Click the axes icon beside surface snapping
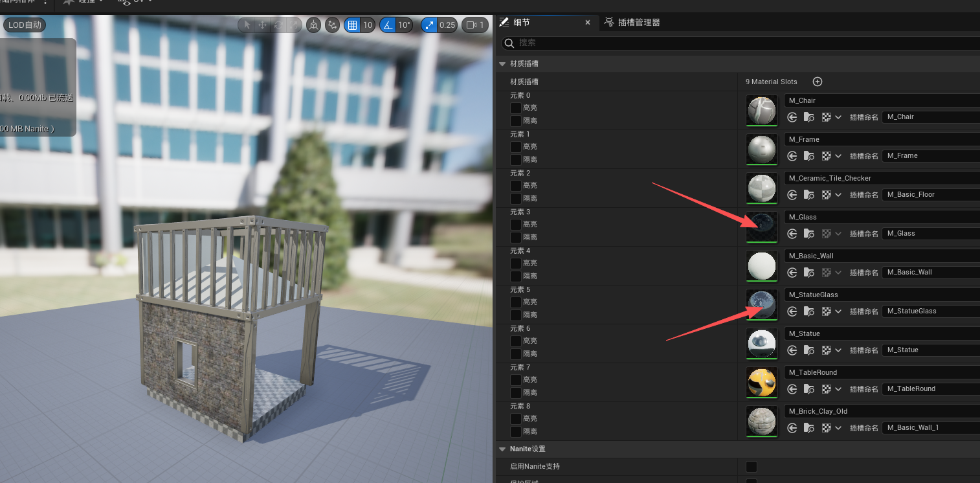The image size is (980, 483). 333,25
